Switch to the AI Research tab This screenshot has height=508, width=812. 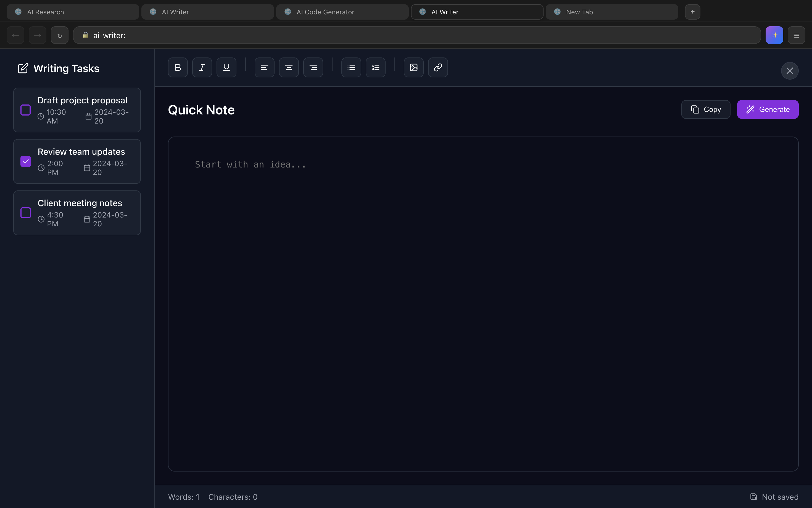pos(73,12)
